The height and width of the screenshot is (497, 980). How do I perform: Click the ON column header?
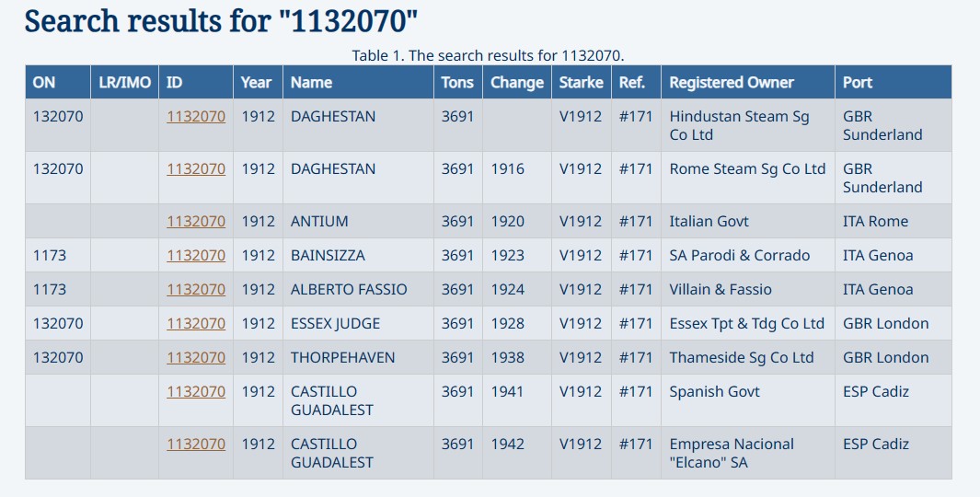point(44,83)
